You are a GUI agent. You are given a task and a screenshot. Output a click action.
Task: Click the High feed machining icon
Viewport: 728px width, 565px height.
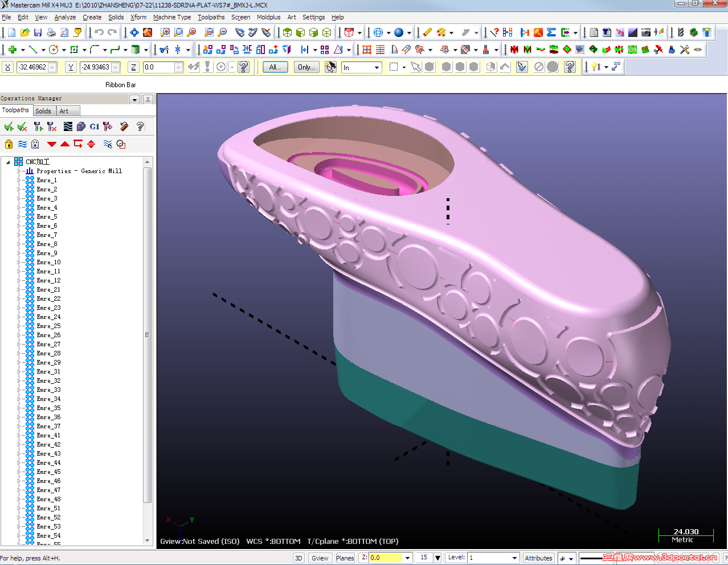tap(108, 126)
